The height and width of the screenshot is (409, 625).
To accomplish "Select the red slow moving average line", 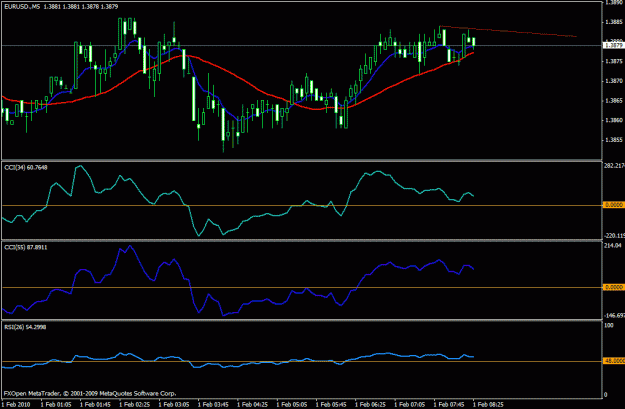I will click(x=239, y=78).
